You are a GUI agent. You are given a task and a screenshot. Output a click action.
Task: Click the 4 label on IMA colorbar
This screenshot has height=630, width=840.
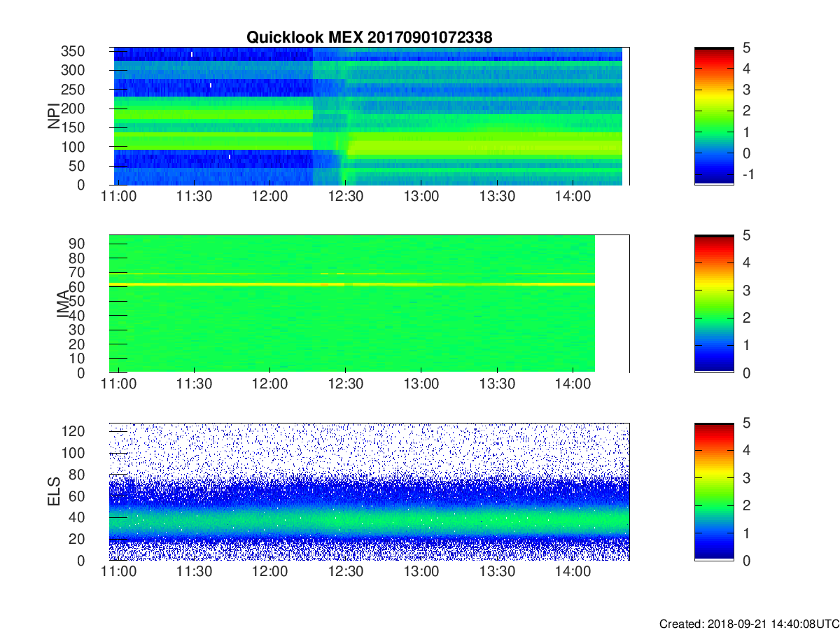(x=747, y=262)
